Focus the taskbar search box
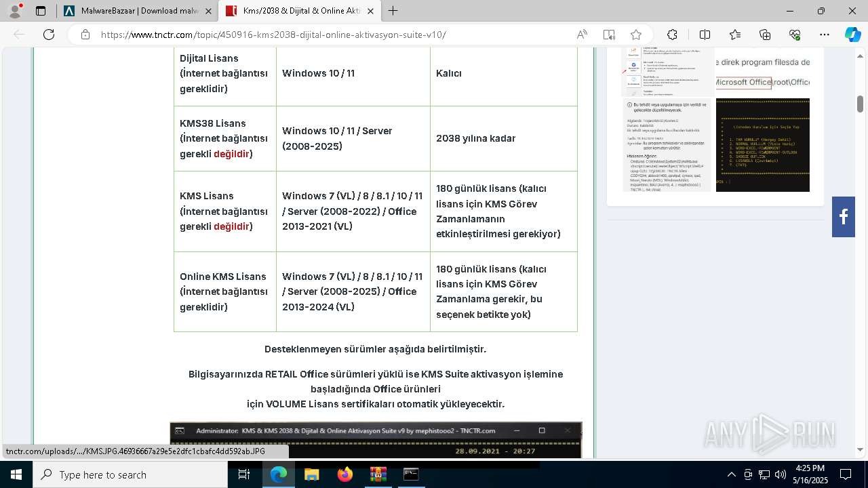 click(130, 474)
